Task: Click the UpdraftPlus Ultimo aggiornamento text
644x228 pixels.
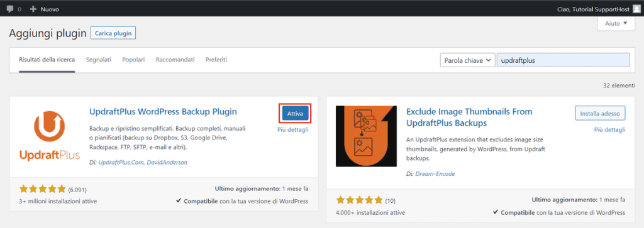Action: (x=261, y=189)
